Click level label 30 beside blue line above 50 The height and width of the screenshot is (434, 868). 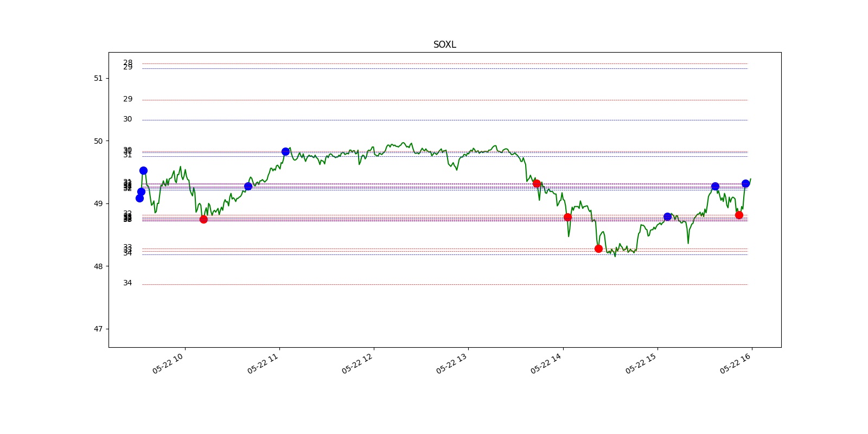click(x=127, y=119)
